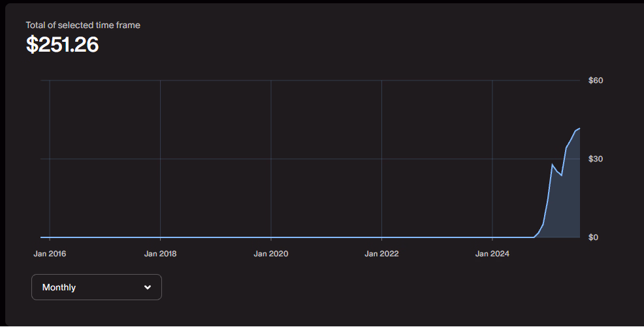The image size is (644, 327).
Task: Click the flat baseline above the Jan 2020 label
Action: pos(270,237)
